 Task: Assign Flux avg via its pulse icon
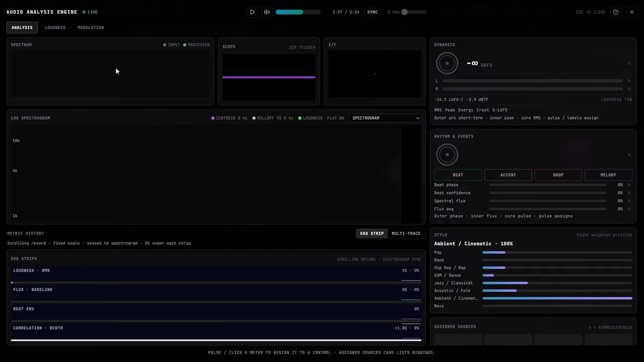click(629, 209)
